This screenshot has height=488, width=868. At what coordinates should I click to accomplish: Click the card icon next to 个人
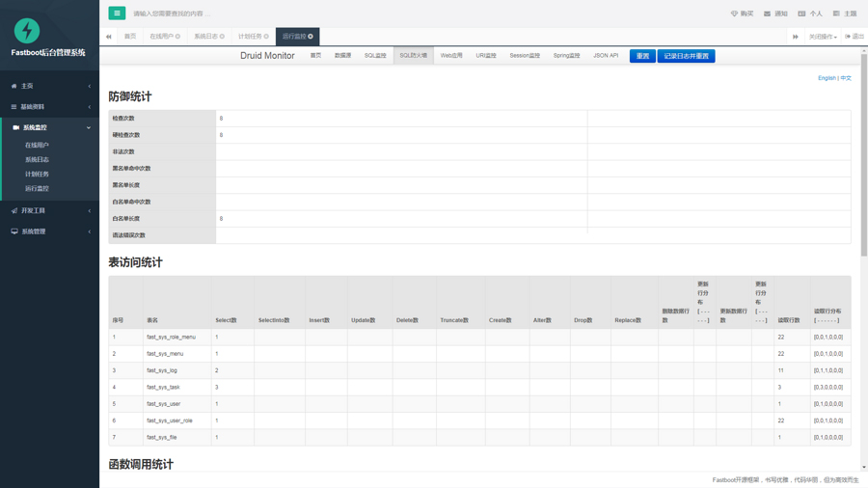801,14
